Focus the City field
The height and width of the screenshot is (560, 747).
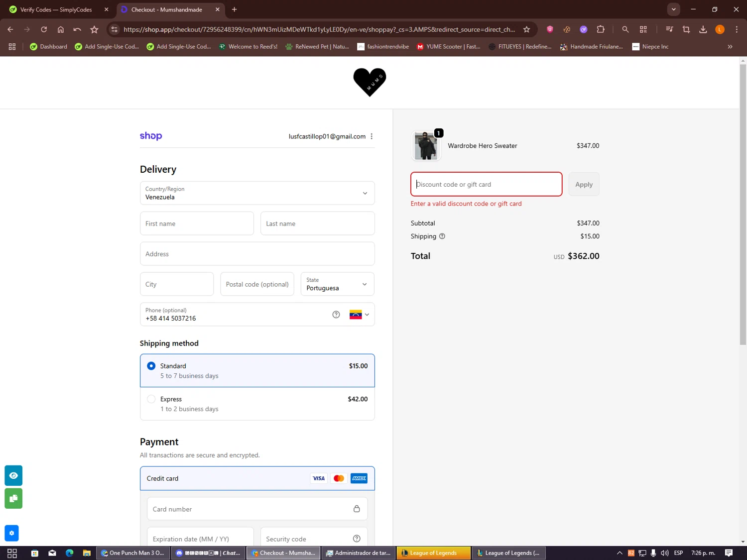(x=177, y=284)
